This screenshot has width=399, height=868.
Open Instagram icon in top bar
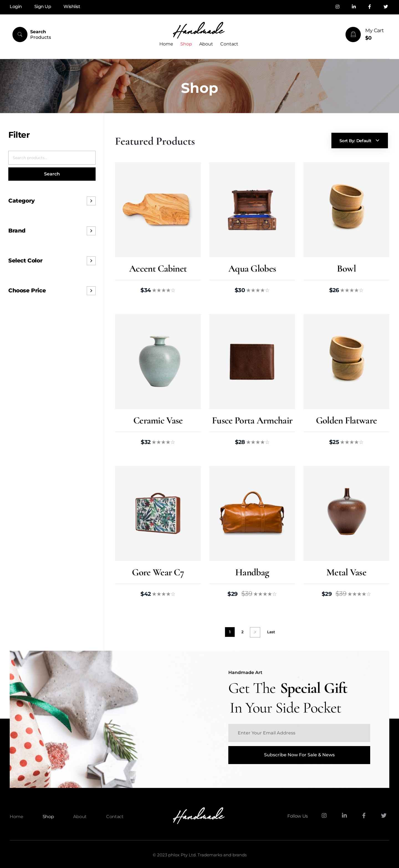(337, 7)
